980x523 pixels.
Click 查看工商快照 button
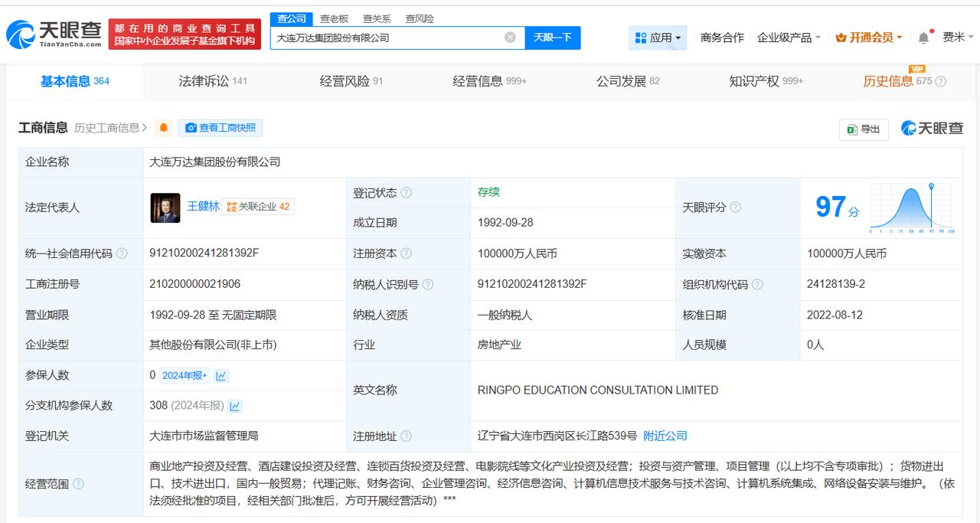point(220,128)
